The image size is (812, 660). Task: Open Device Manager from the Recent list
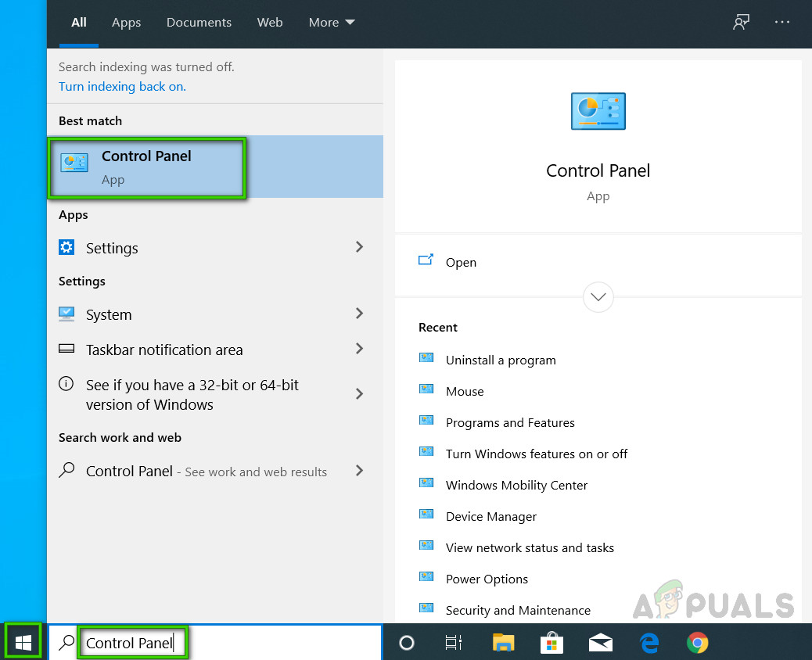coord(491,517)
